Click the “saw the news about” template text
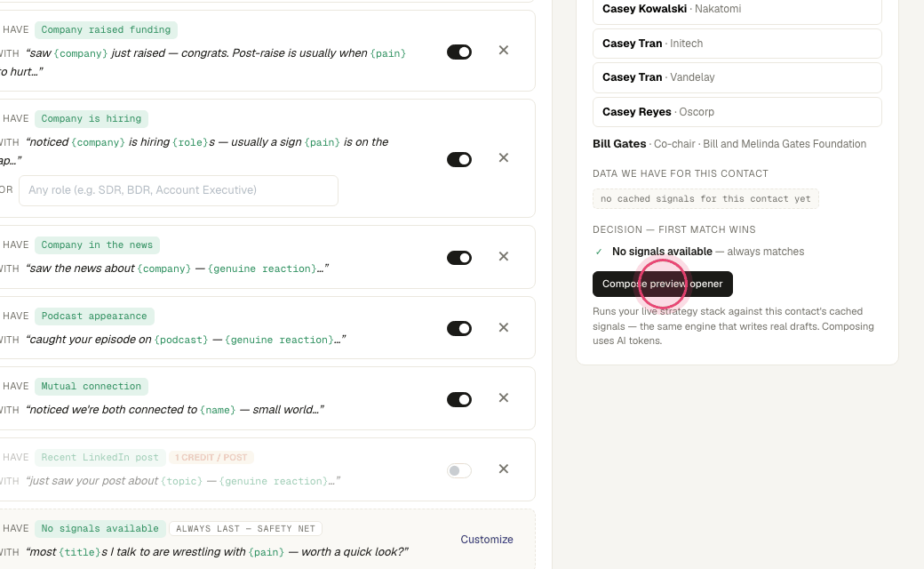924x569 pixels. click(x=178, y=268)
